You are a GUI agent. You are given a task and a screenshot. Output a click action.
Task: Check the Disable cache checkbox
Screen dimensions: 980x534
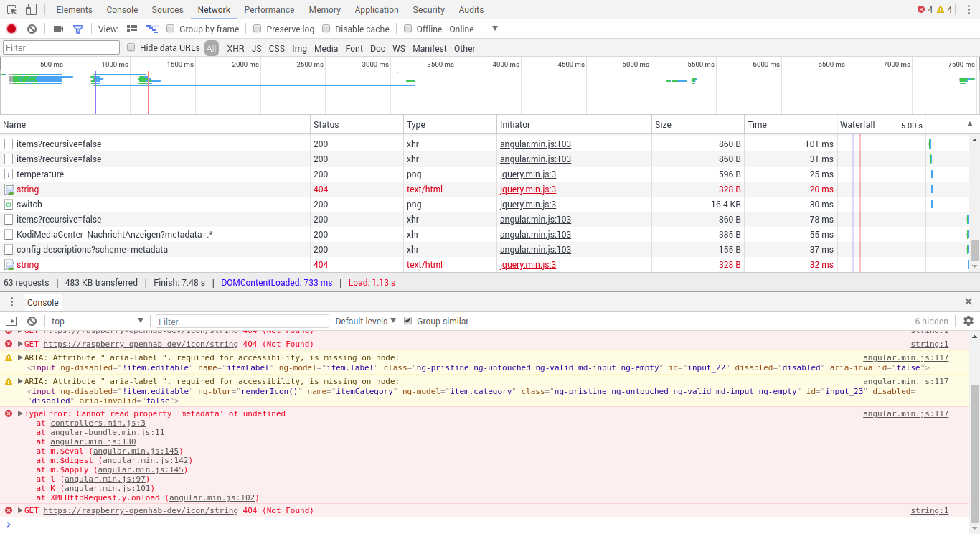click(326, 29)
